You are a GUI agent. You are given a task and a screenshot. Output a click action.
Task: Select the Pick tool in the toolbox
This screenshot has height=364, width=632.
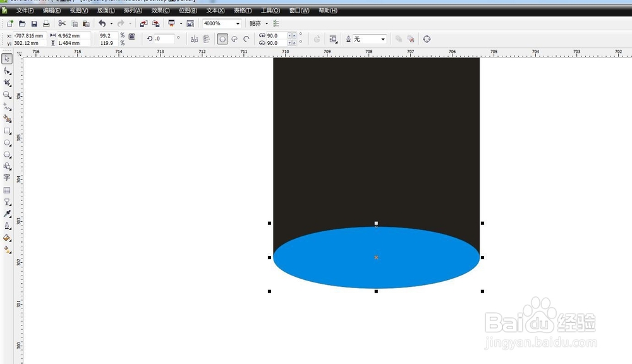(x=7, y=59)
